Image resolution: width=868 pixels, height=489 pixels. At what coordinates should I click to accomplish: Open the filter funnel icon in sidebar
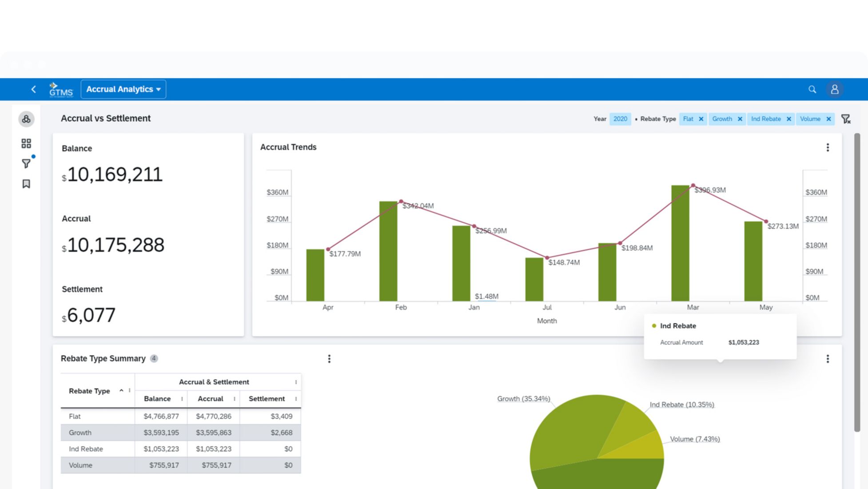[x=26, y=164]
